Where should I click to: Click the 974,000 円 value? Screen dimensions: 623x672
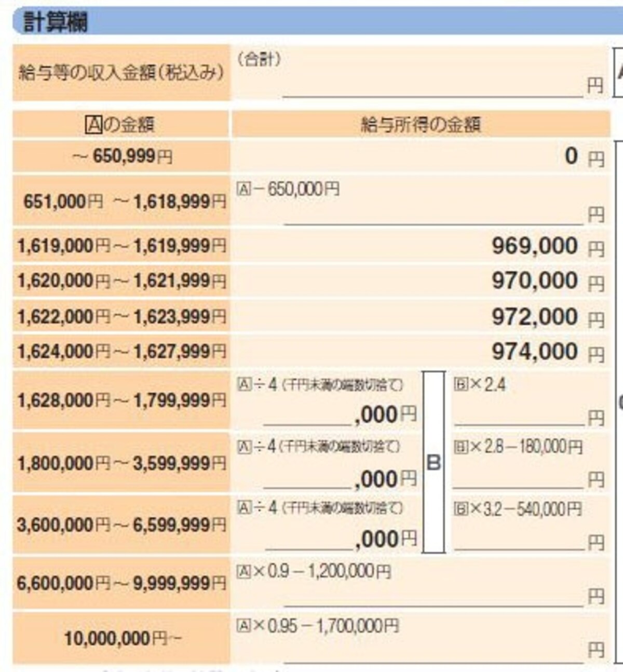click(x=548, y=352)
